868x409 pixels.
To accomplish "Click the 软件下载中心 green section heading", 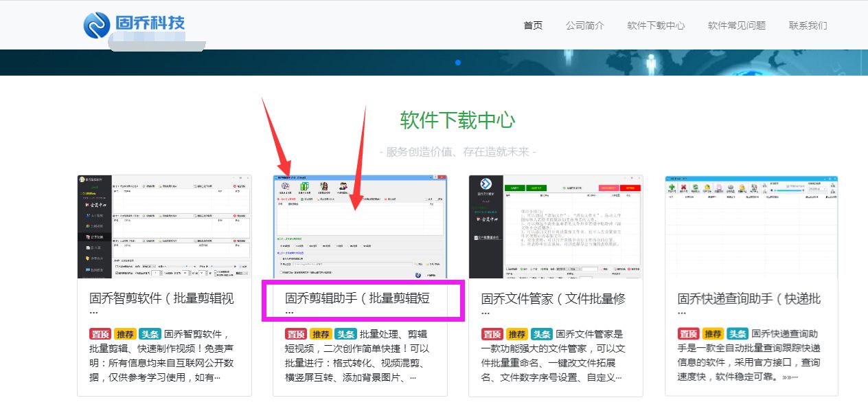I will [x=457, y=120].
